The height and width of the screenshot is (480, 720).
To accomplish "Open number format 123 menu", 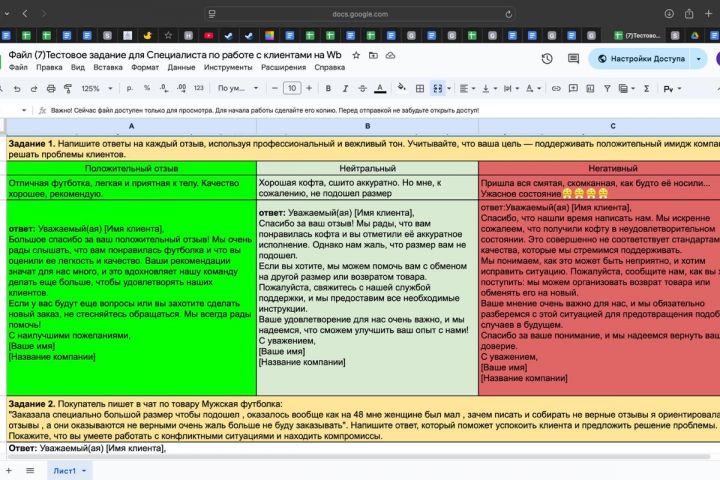I will (199, 88).
